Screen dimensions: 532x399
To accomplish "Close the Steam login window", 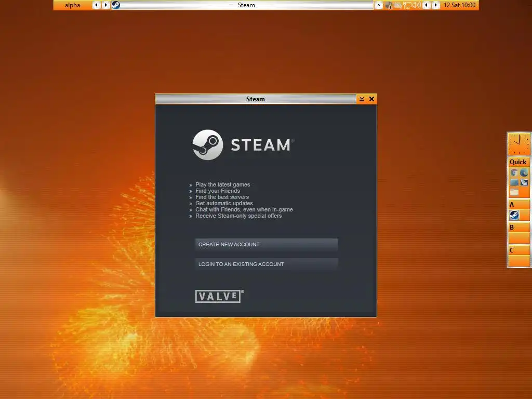I will [371, 99].
